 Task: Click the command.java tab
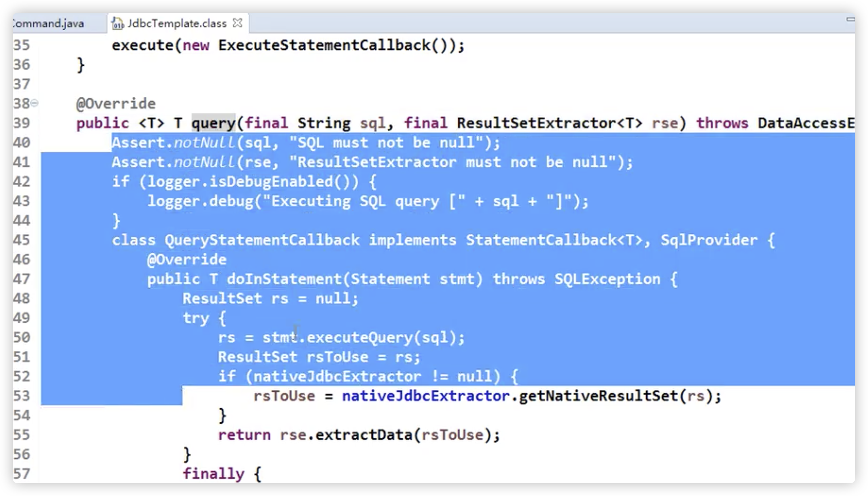pos(48,23)
